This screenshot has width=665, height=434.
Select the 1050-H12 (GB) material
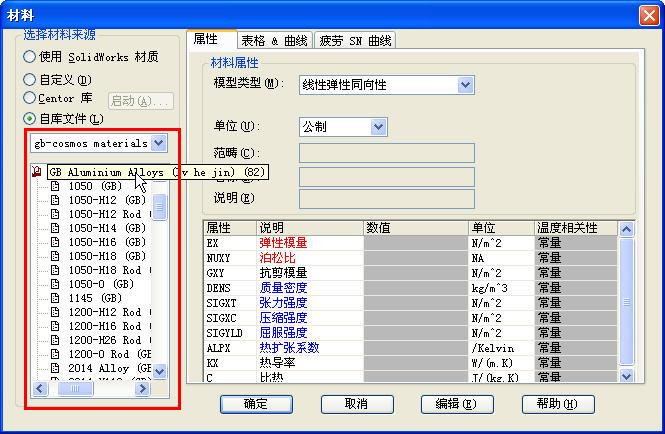coord(107,200)
